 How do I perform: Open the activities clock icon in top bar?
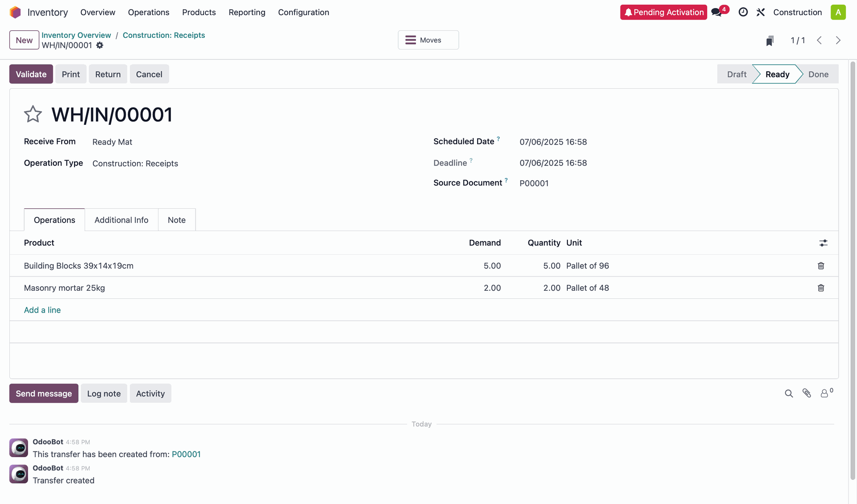[743, 12]
